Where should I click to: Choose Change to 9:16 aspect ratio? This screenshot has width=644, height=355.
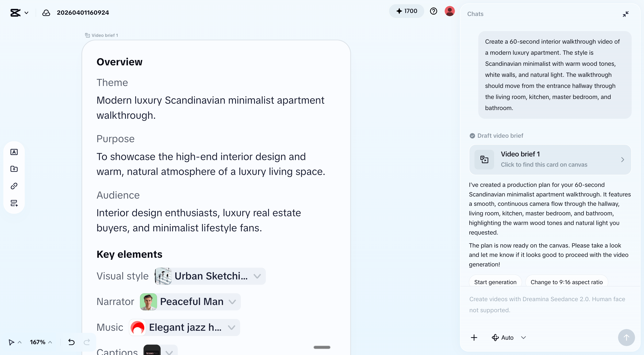coord(566,282)
